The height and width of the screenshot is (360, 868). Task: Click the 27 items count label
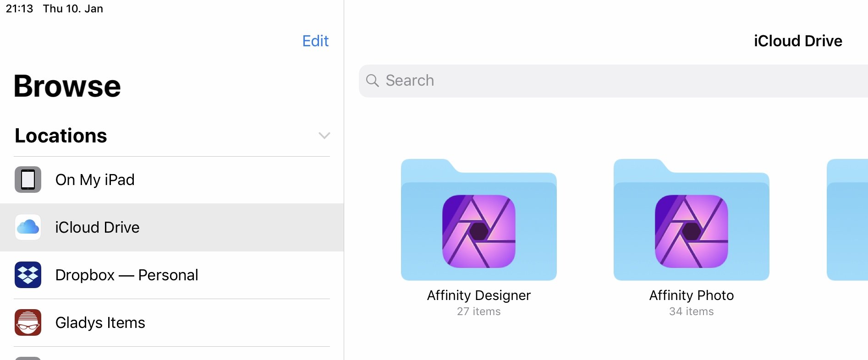click(x=479, y=311)
